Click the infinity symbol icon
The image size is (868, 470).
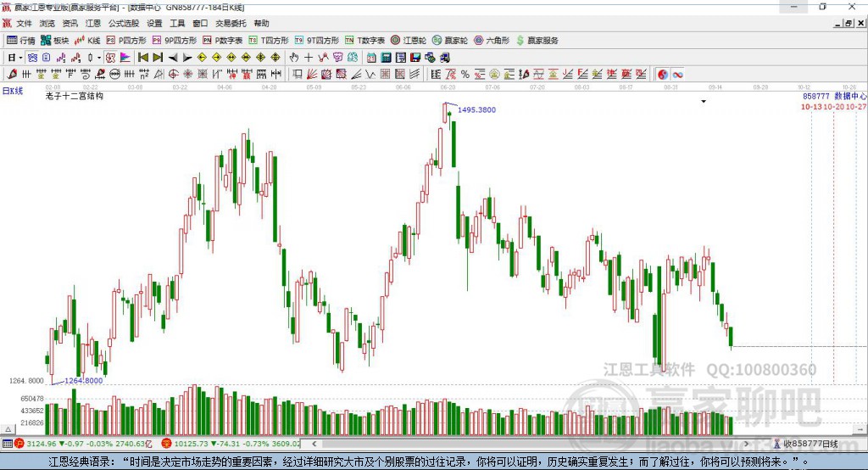[x=677, y=75]
